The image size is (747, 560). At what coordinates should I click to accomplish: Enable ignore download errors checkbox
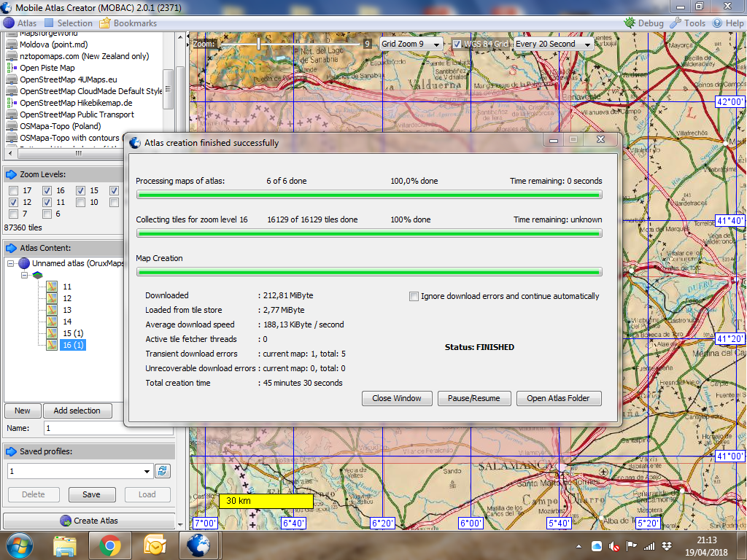(x=414, y=296)
